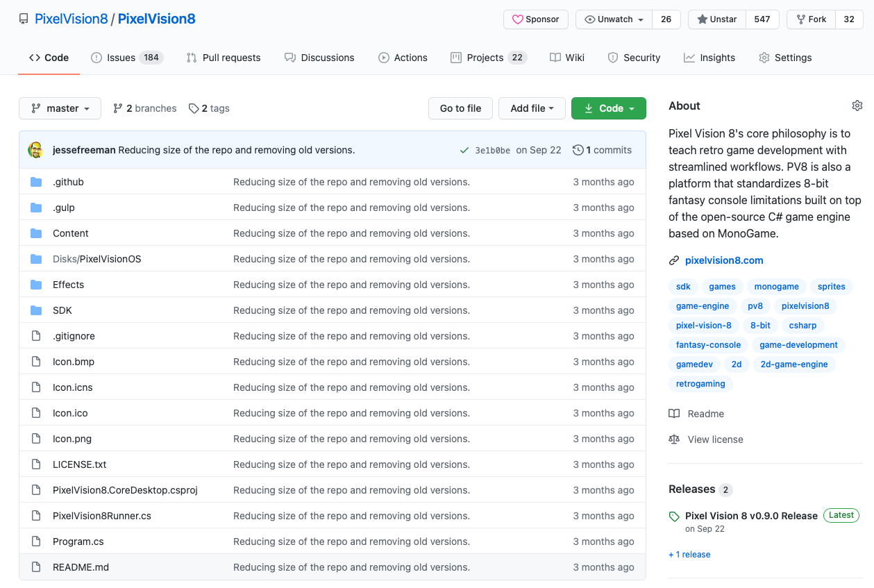
Task: View license via the scales icon
Action: 674,439
